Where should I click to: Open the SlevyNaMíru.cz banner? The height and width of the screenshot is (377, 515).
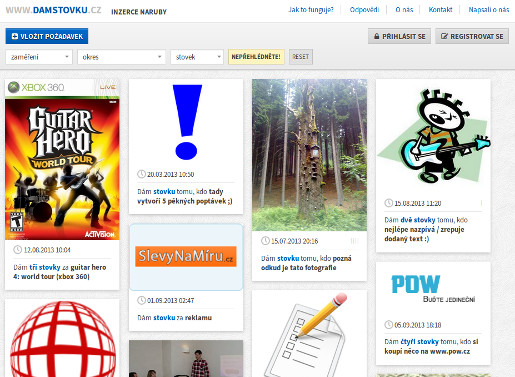186,257
